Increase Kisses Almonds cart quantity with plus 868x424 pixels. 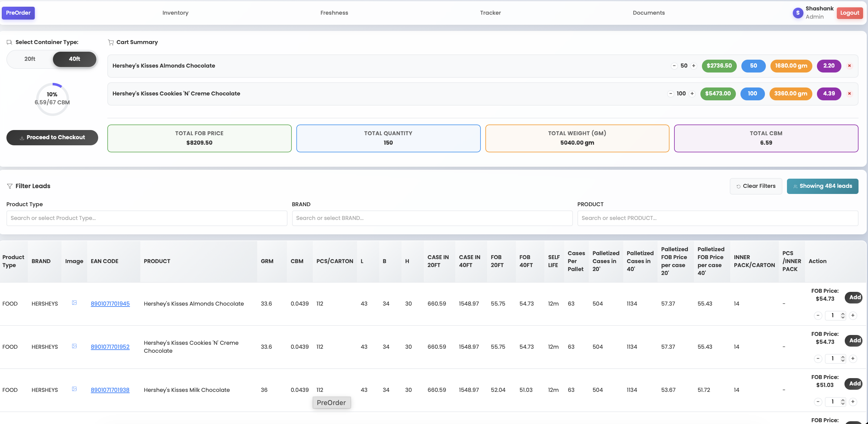point(693,66)
